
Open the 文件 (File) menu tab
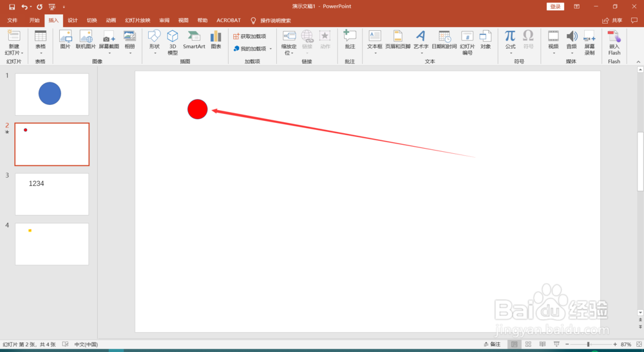pyautogui.click(x=12, y=20)
